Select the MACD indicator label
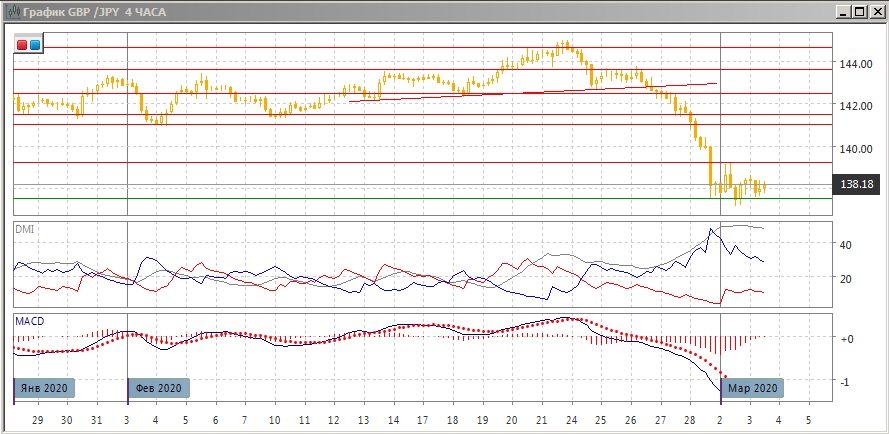Screen dimensions: 889x434 tap(29, 321)
